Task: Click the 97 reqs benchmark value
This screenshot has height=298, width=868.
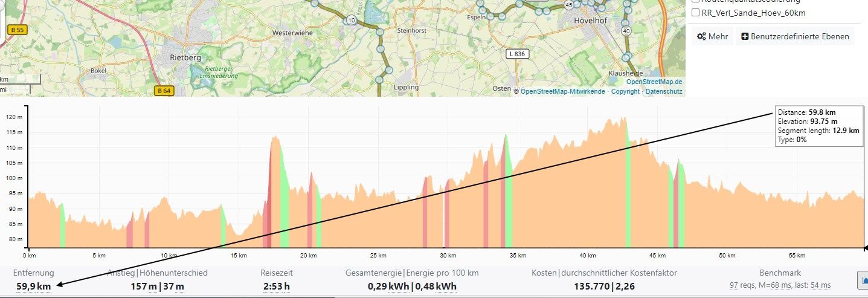Action: tap(742, 285)
